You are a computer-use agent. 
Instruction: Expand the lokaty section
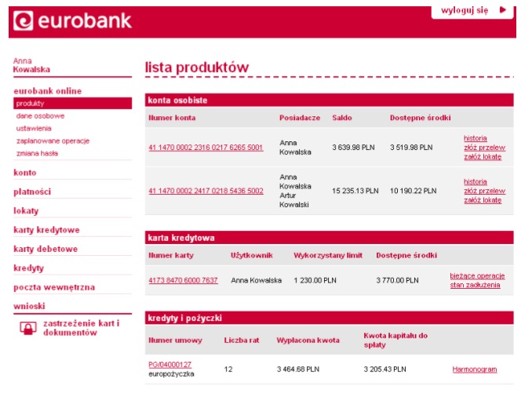click(26, 211)
